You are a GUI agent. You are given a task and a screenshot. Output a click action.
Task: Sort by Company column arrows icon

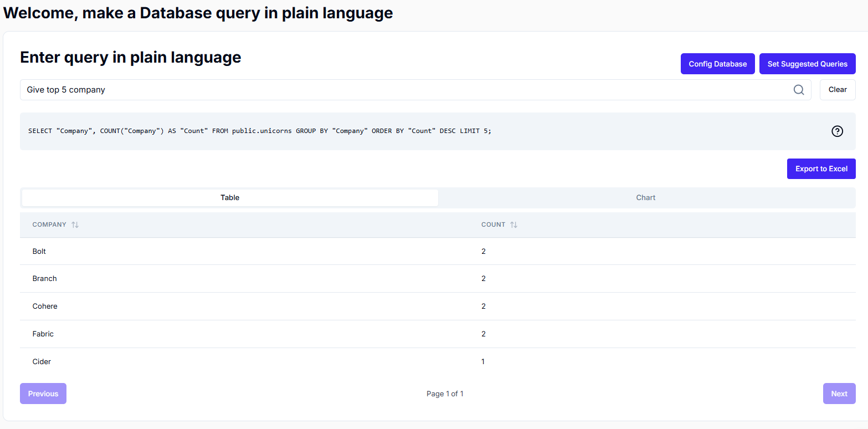pyautogui.click(x=75, y=225)
